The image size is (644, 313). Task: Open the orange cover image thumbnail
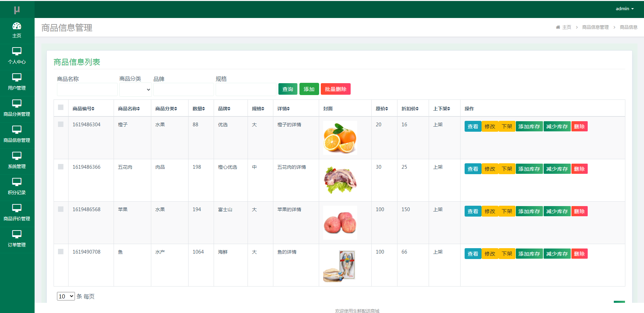(x=340, y=138)
